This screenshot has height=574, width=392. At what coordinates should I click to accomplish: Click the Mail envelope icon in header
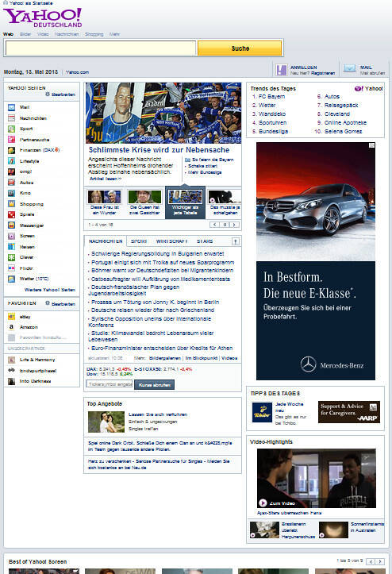tap(349, 68)
